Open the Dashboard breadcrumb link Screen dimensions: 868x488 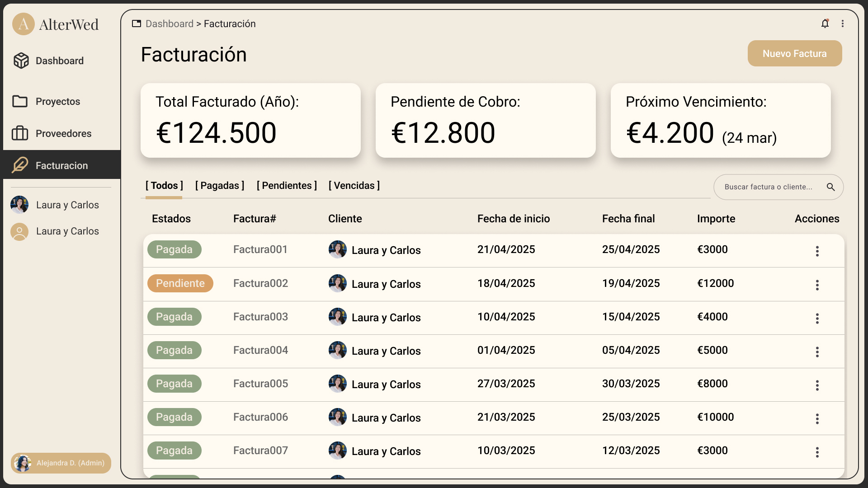[169, 23]
